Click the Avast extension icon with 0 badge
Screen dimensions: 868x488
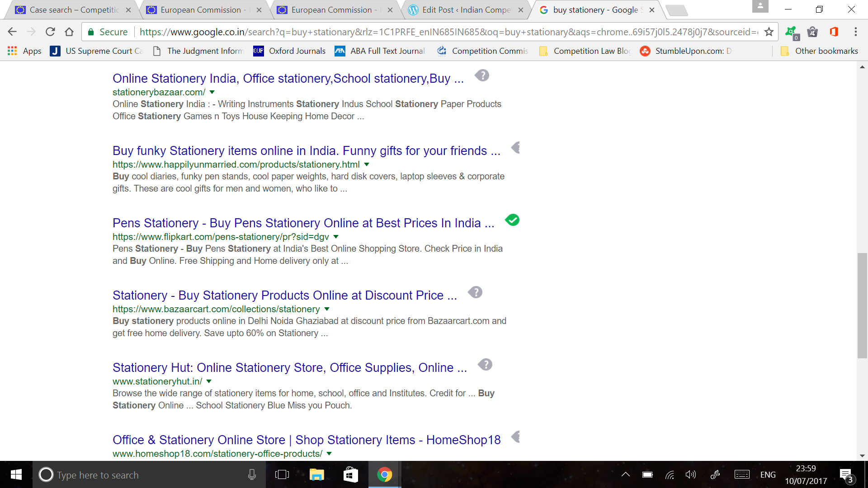[791, 32]
